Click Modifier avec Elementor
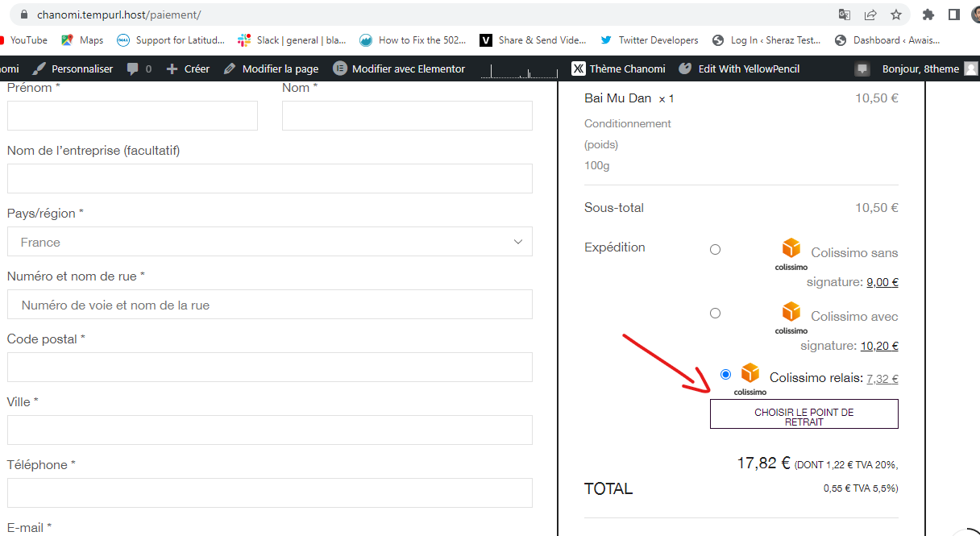This screenshot has height=536, width=980. coord(399,69)
